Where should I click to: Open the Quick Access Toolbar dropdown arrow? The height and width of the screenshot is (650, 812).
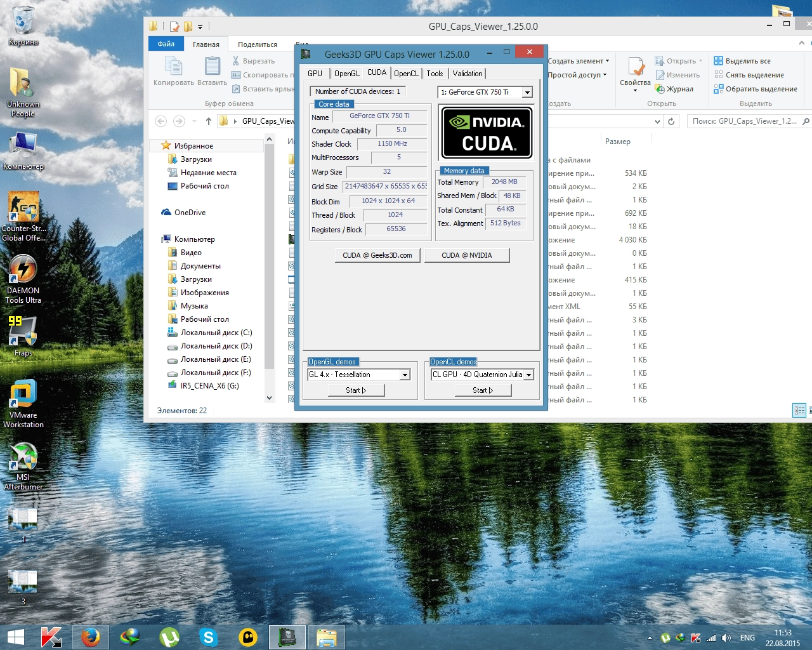click(x=200, y=27)
